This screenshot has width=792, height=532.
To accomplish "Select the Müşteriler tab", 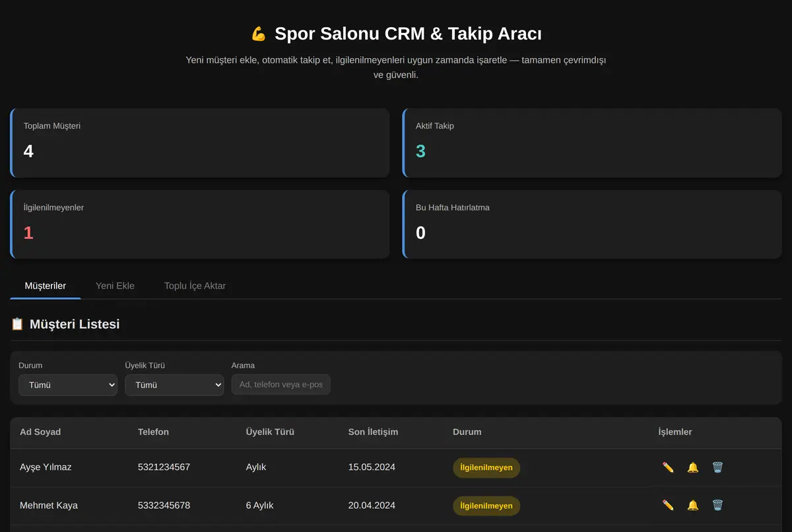I will [46, 286].
